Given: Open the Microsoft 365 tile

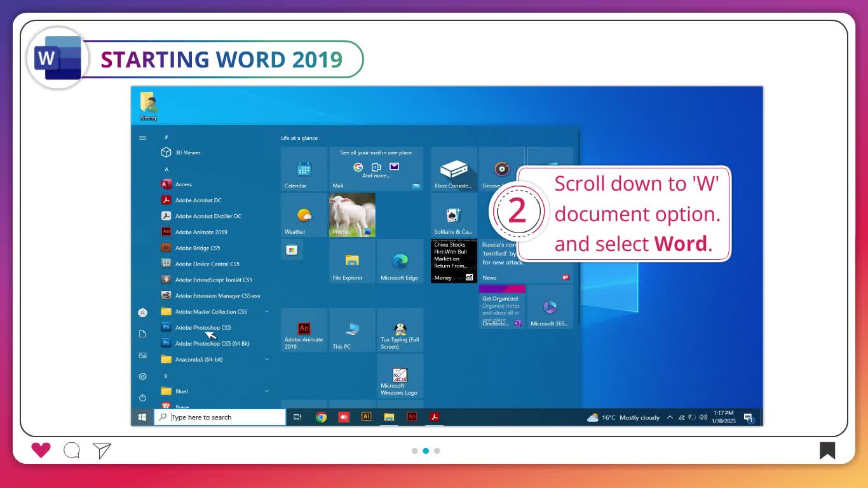Looking at the screenshot, I should coord(550,307).
